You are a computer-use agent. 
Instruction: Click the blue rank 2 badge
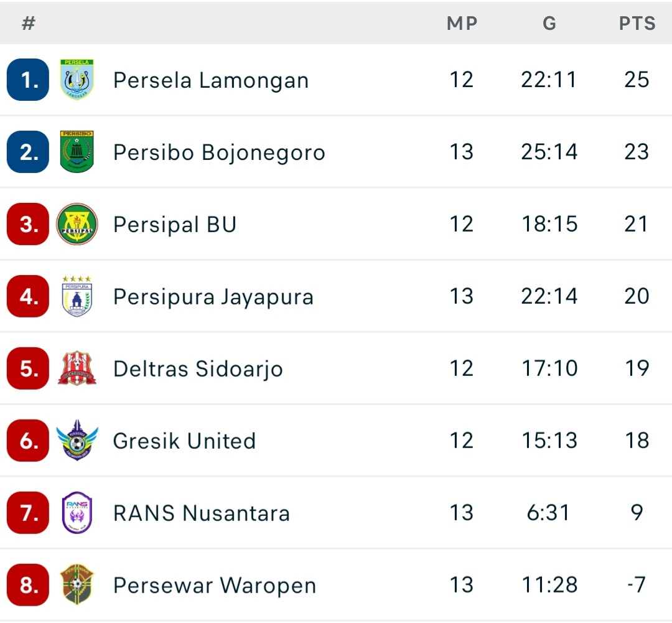coord(28,152)
